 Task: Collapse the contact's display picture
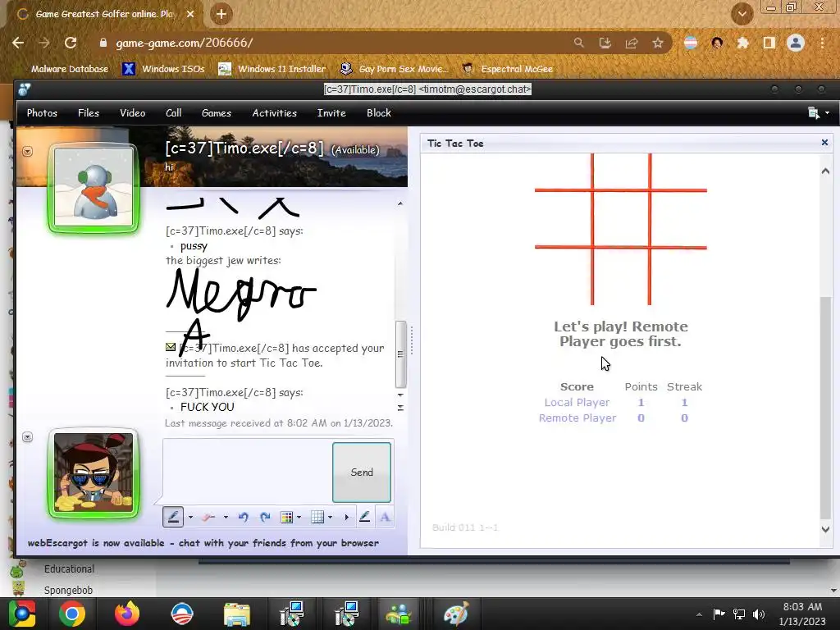point(27,152)
